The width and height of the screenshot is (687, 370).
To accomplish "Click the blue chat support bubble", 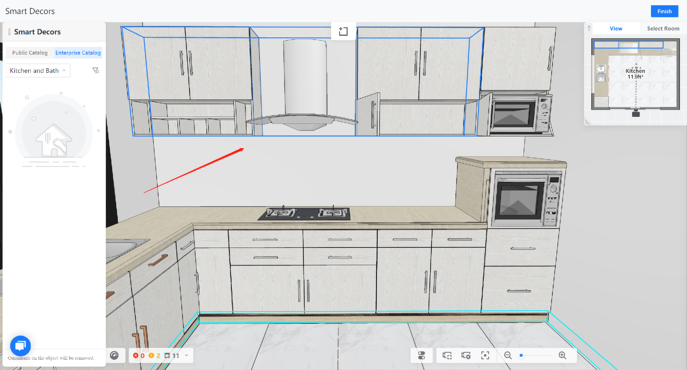I will click(20, 346).
